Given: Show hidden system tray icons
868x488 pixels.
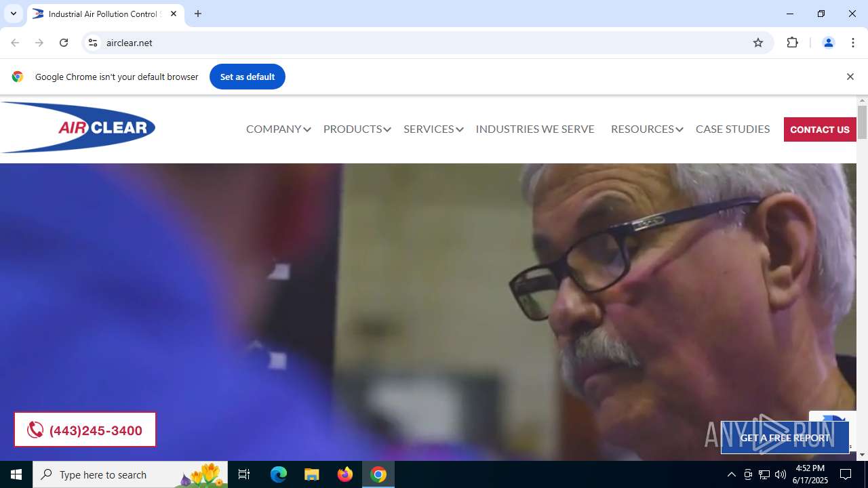Looking at the screenshot, I should pyautogui.click(x=731, y=474).
